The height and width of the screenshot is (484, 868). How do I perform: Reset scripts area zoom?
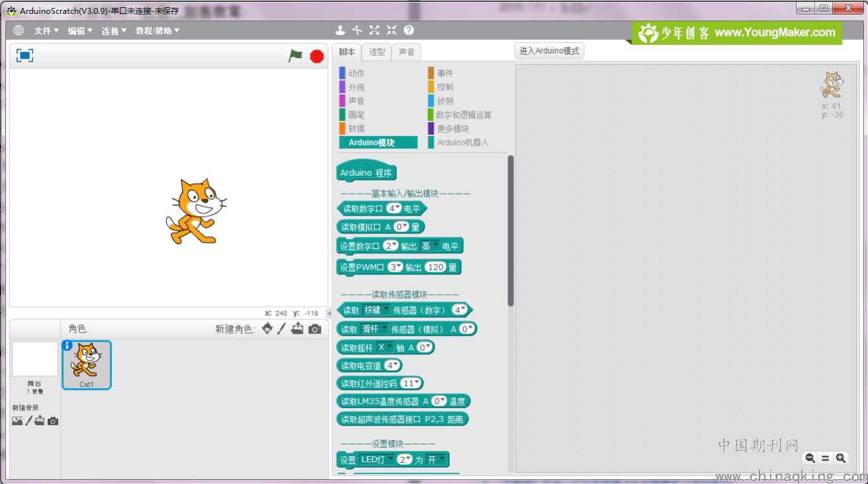pos(825,458)
